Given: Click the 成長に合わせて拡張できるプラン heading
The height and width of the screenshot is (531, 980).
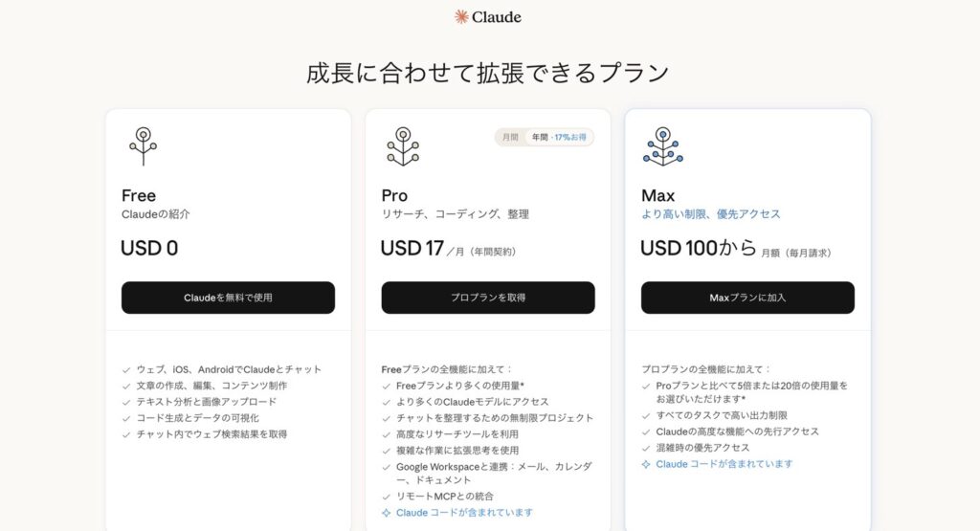Looking at the screenshot, I should pyautogui.click(x=488, y=73).
